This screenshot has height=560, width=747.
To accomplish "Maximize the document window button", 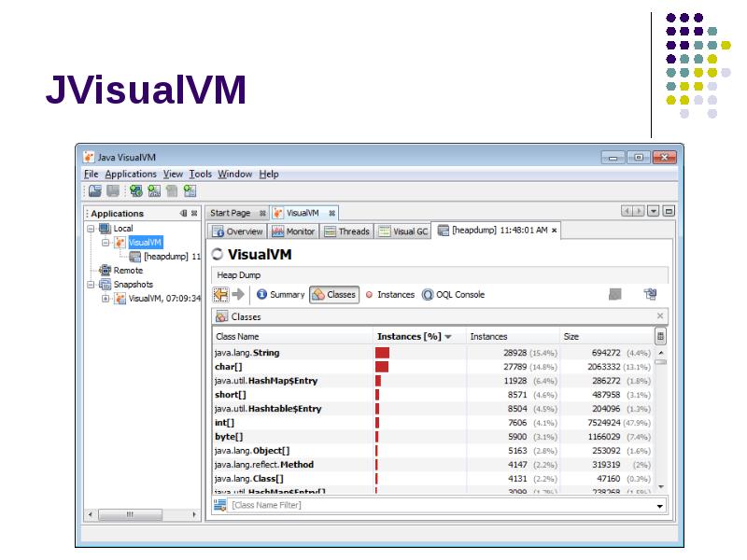I will 669,211.
